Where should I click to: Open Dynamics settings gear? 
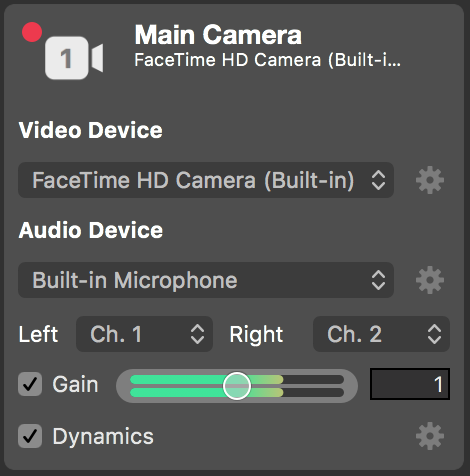coord(430,436)
